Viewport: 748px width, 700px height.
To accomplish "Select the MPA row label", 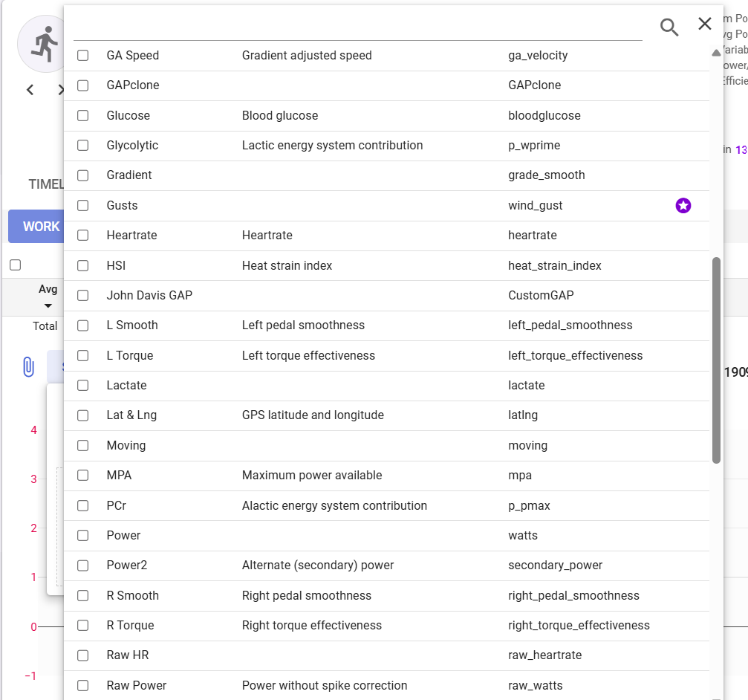I will pos(119,476).
